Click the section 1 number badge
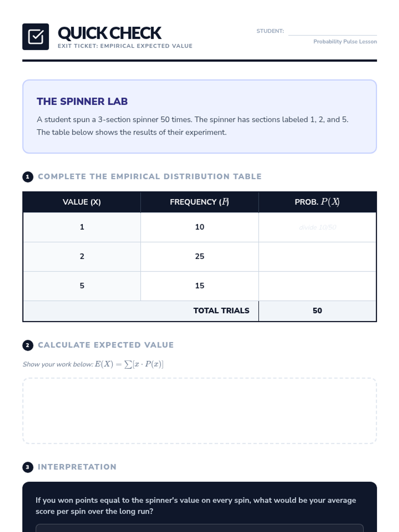Image resolution: width=399 pixels, height=532 pixels. pos(28,177)
